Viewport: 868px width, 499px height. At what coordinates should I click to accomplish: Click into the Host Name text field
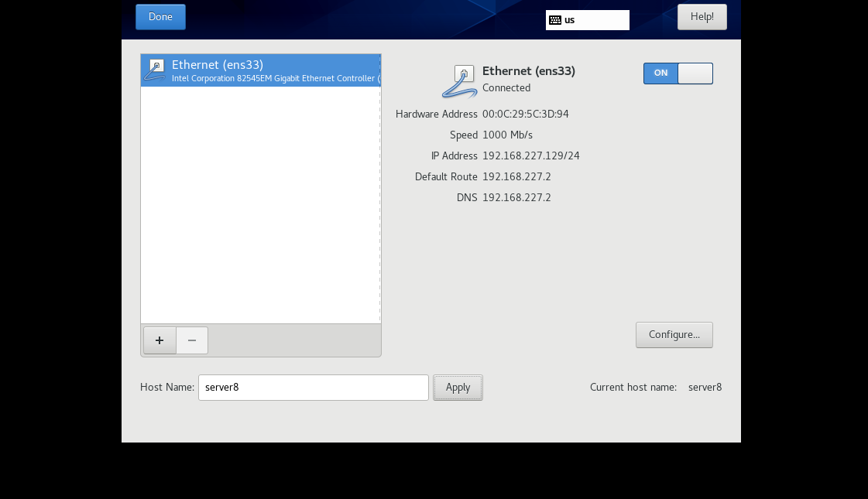coord(313,388)
